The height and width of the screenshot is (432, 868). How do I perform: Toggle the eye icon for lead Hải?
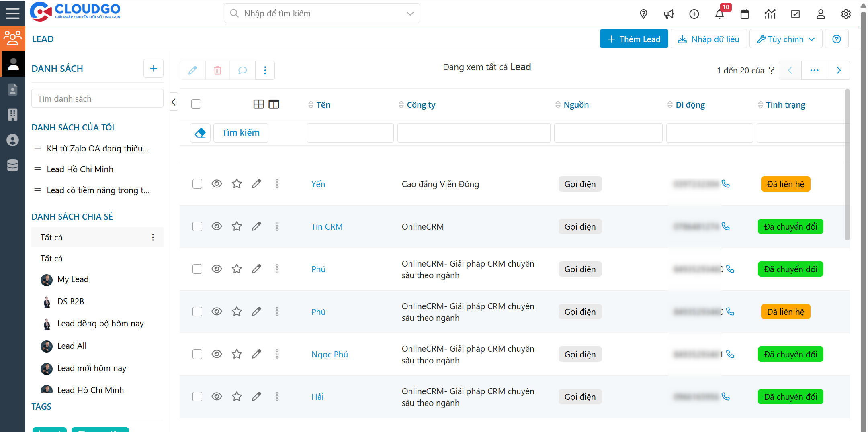(x=217, y=397)
